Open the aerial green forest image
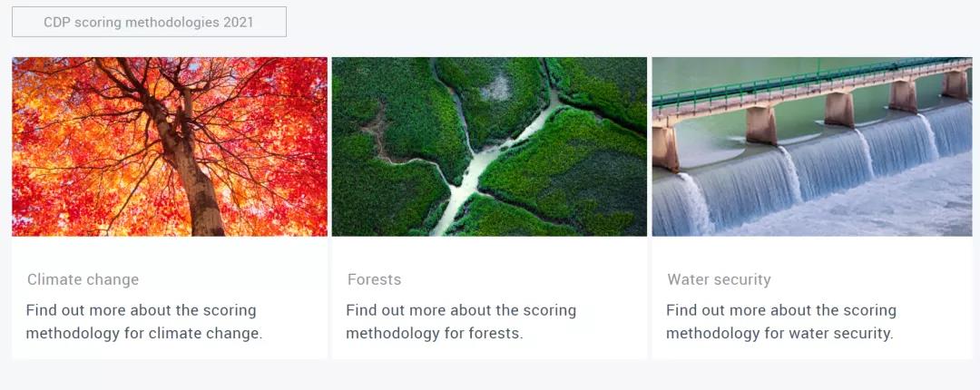980x390 pixels. pyautogui.click(x=489, y=147)
